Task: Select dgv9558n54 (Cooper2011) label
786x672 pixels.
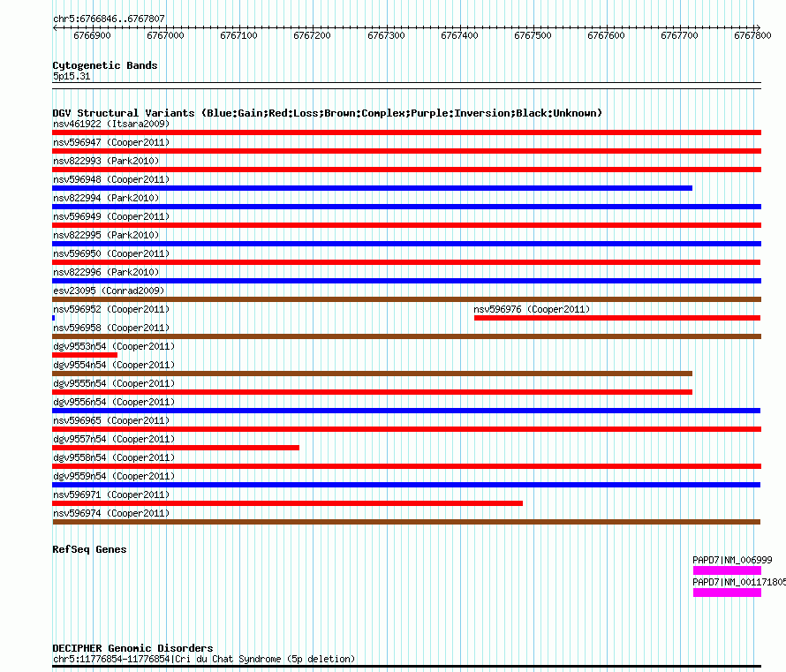Action: click(x=114, y=457)
